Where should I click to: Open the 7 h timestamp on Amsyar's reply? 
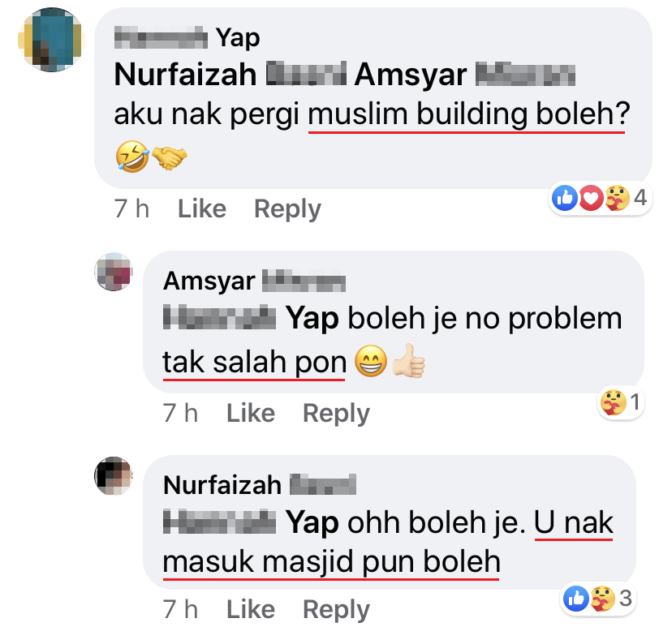[180, 414]
